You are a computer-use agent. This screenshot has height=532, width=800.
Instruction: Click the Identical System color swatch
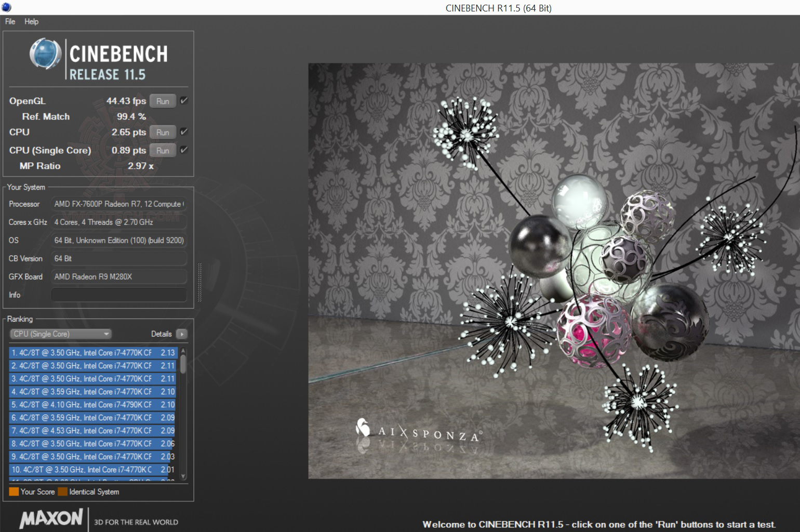[x=63, y=491]
